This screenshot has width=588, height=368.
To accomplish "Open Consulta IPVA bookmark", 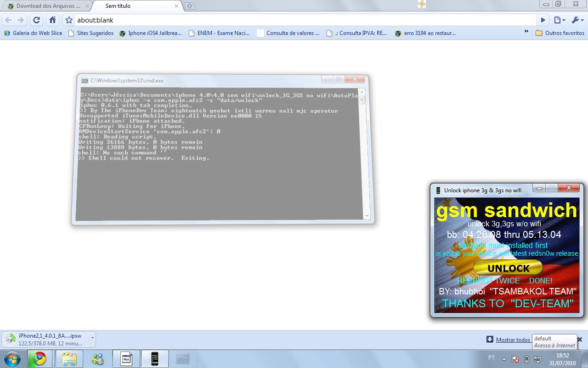I will click(x=356, y=33).
